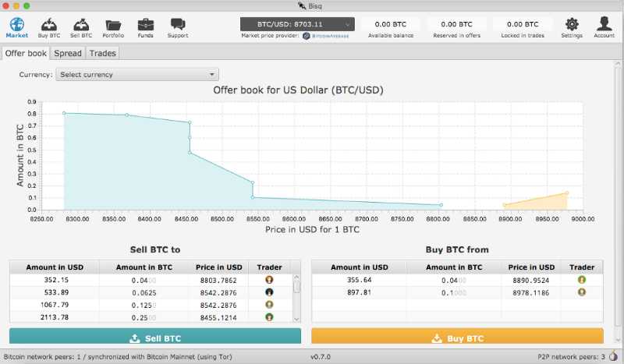Image resolution: width=624 pixels, height=364 pixels.
Task: Click the teal Sell BTC button
Action: pyautogui.click(x=155, y=336)
